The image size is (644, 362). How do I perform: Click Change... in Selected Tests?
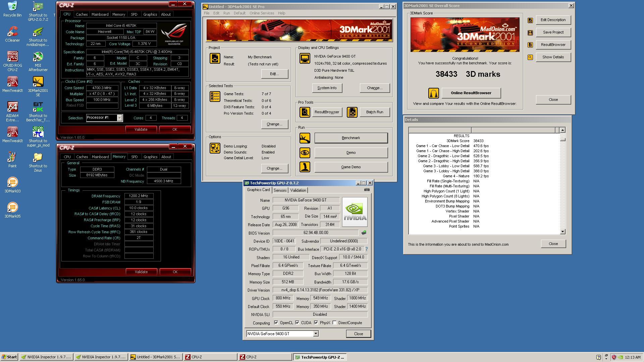pos(274,124)
